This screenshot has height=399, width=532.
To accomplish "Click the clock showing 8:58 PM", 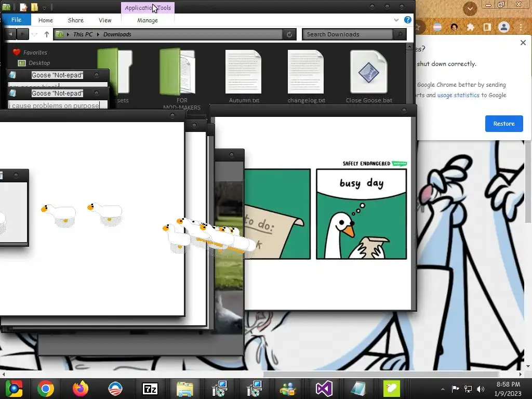I will point(508,384).
